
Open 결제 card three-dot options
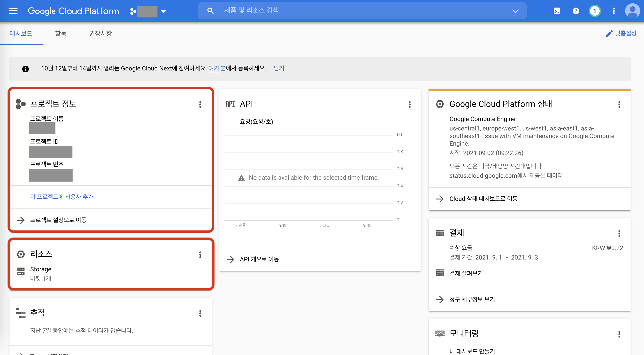619,234
